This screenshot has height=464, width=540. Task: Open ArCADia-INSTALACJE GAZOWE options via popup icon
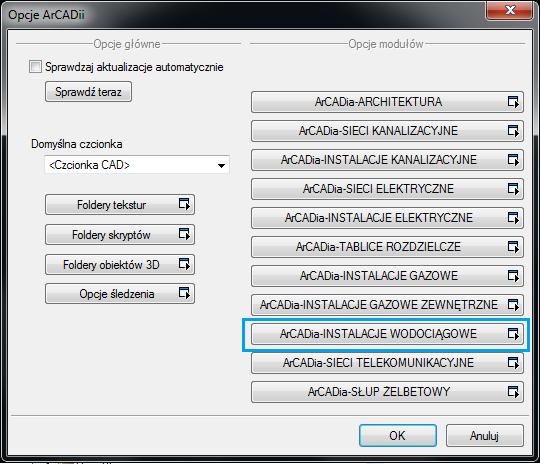click(513, 276)
